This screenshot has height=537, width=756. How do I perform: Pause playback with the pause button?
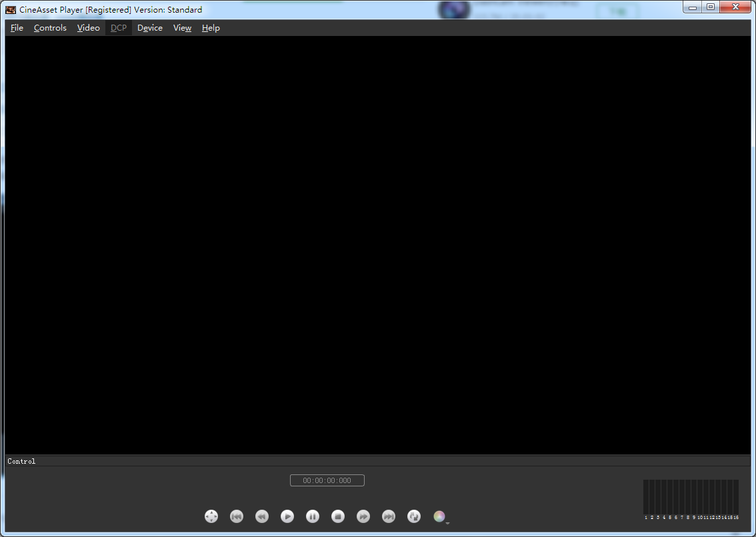(x=313, y=516)
